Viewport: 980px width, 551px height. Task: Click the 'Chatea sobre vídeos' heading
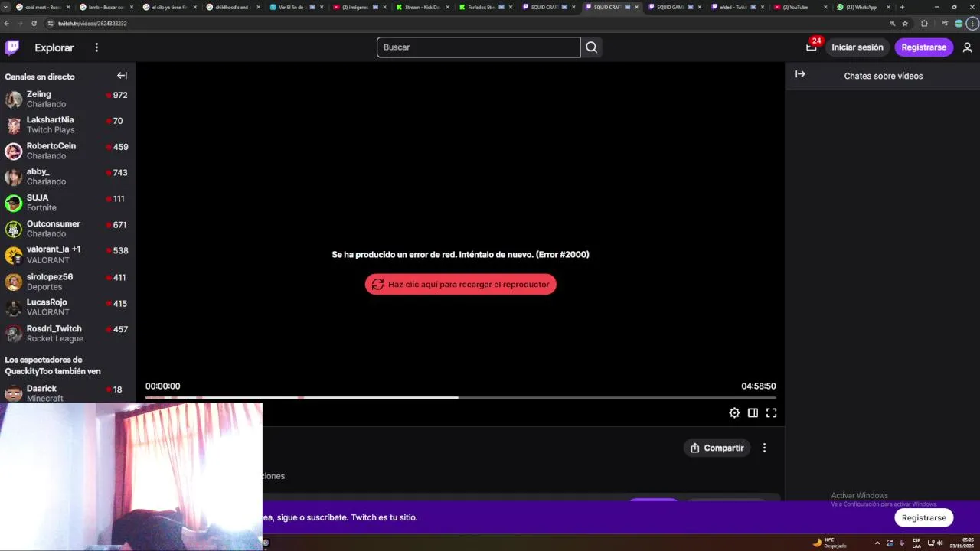pyautogui.click(x=884, y=76)
